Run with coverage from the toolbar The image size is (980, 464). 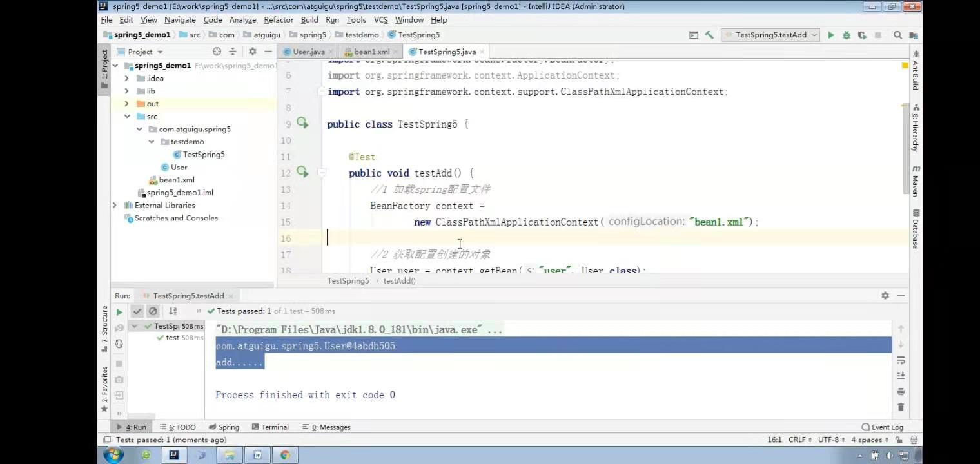point(863,35)
